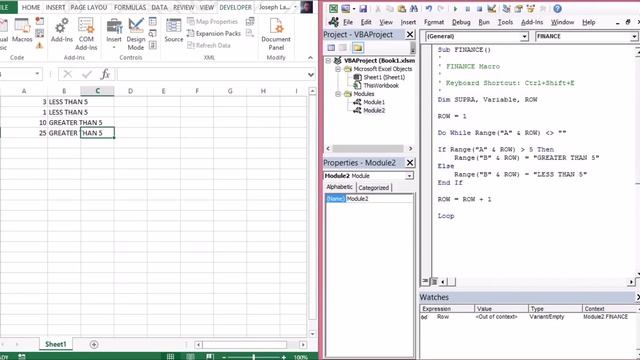Click the View Microsoft Excel icon in VBA toolbar
This screenshot has width=640, height=360.
coord(333,8)
